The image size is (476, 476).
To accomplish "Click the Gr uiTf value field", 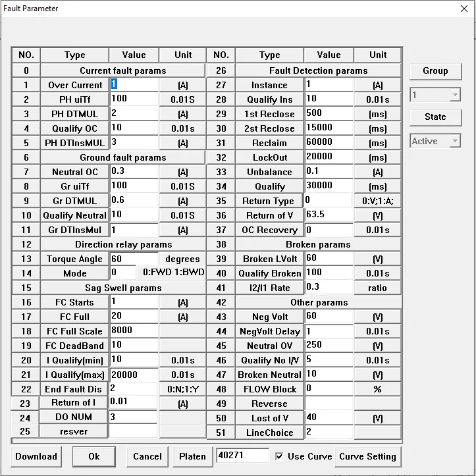I will (x=134, y=186).
